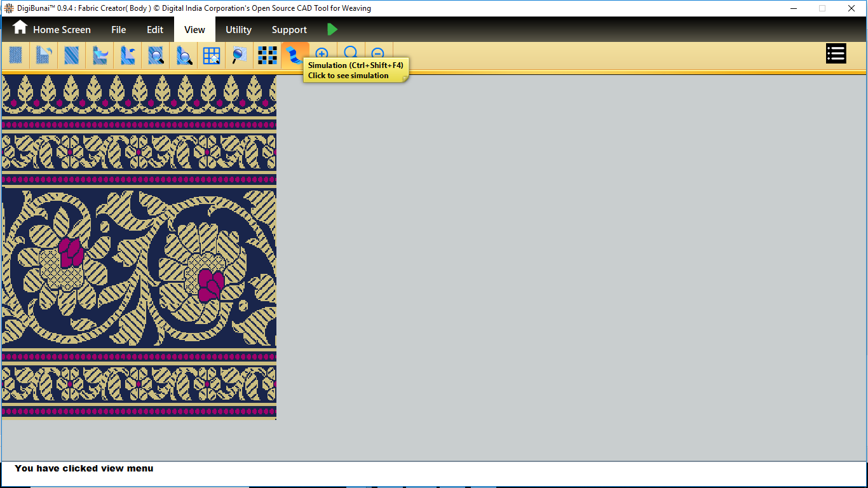The image size is (868, 488).
Task: Click the folded-corner fabric with magnifier icon
Action: click(184, 56)
